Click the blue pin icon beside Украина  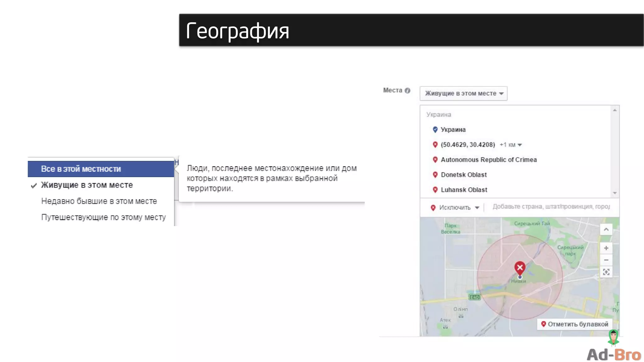[x=435, y=129]
